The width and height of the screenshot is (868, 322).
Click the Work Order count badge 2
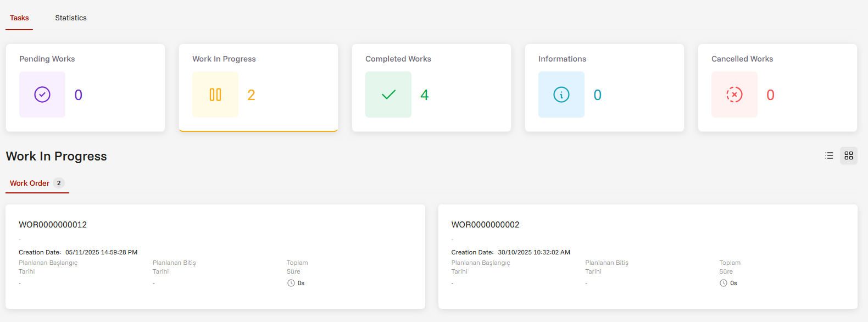pos(59,183)
